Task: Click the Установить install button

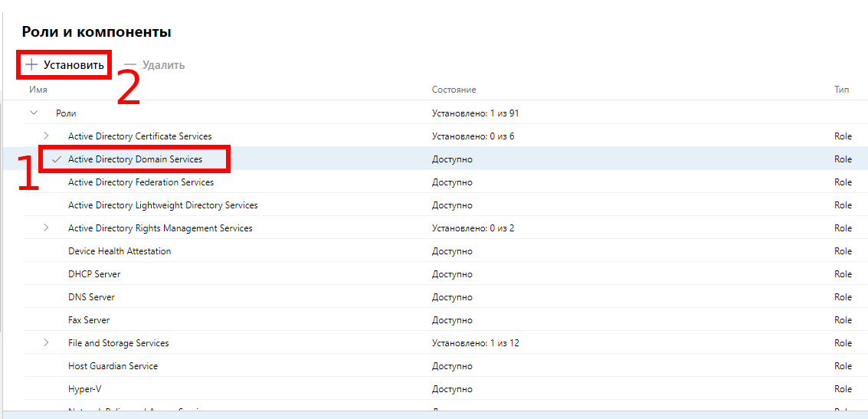Action: click(65, 65)
